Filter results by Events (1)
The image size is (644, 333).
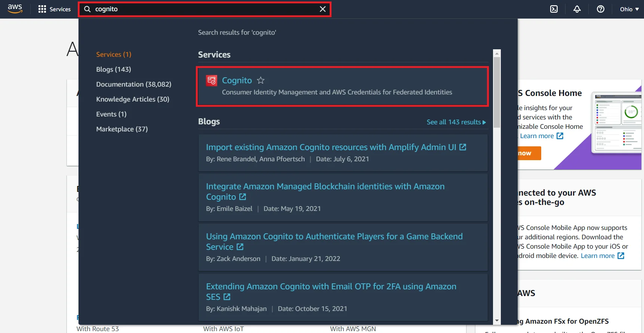coord(111,114)
